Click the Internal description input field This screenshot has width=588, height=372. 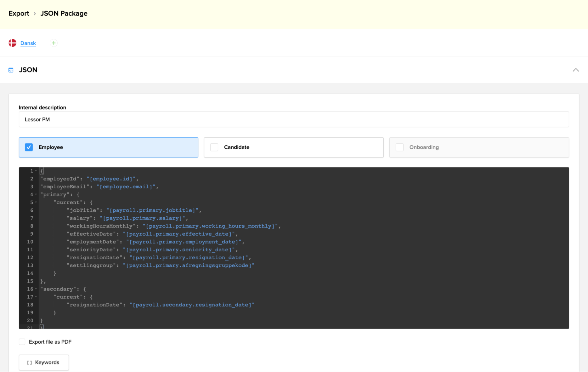click(x=293, y=120)
